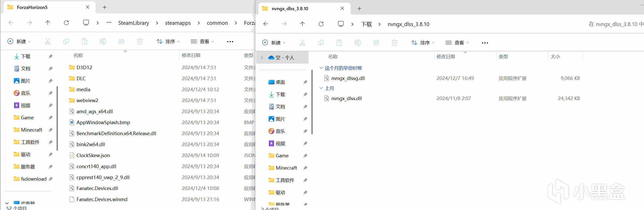Open 排序 dropdown in nvngx_dlss_3.8.10 window
The image size is (644, 210).
point(423,43)
